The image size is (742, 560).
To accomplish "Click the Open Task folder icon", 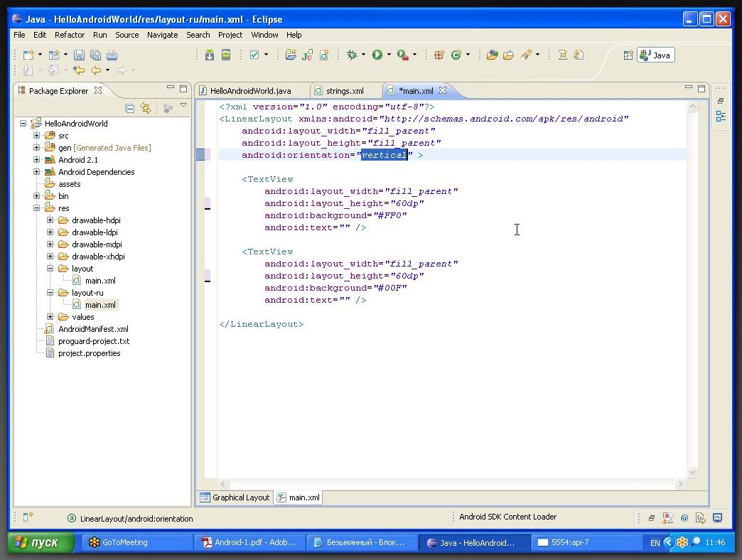I will tap(509, 55).
